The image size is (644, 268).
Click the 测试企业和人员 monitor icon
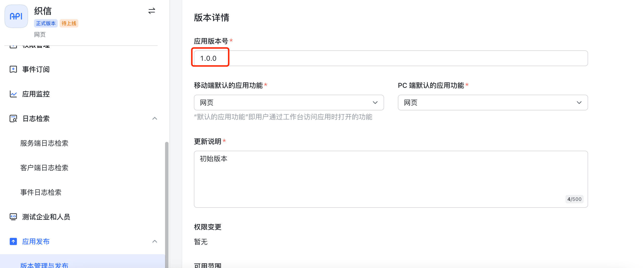(13, 217)
